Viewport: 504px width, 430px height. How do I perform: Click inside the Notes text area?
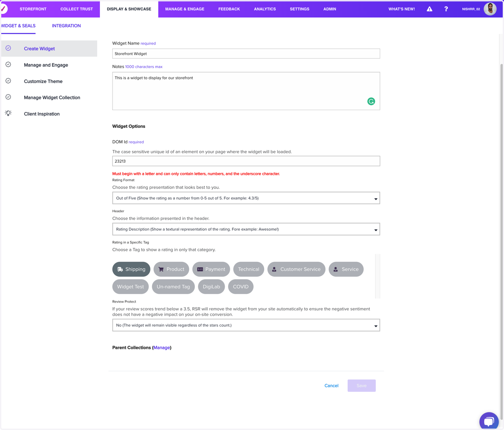(246, 91)
